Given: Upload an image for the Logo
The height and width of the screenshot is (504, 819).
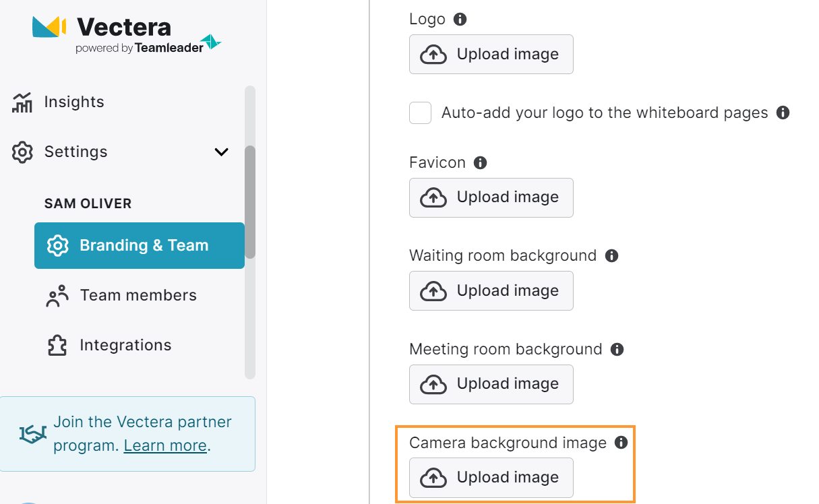Looking at the screenshot, I should tap(491, 55).
